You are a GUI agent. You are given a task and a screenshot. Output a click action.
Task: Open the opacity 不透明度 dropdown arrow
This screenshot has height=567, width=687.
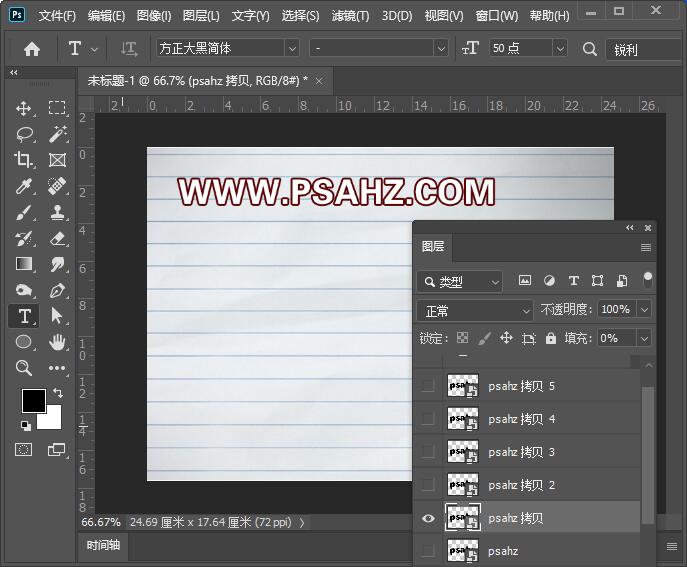pyautogui.click(x=644, y=309)
